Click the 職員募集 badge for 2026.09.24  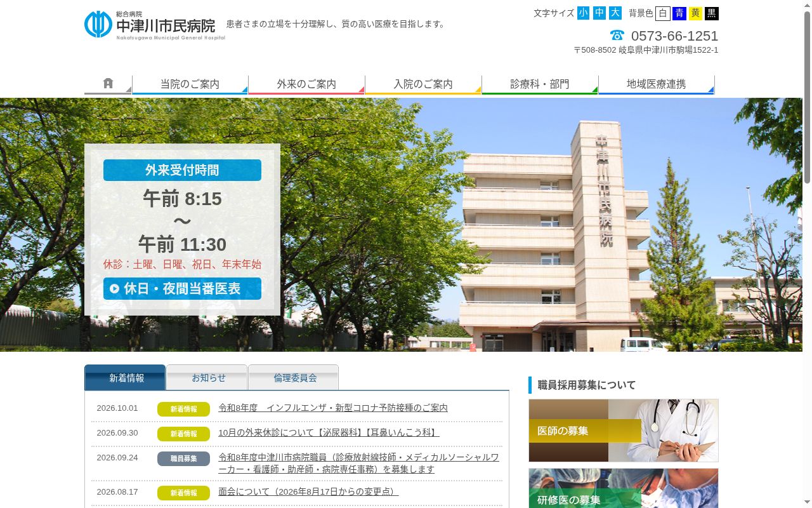[x=183, y=458]
